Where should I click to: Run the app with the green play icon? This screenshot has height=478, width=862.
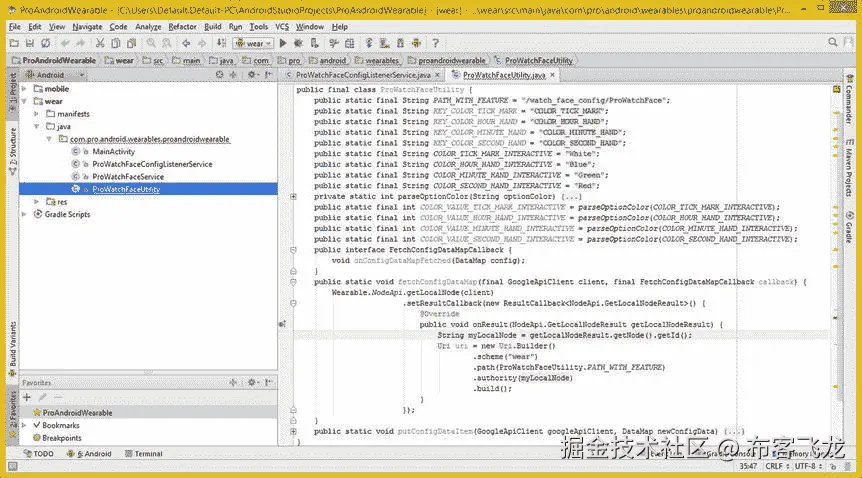[x=283, y=43]
